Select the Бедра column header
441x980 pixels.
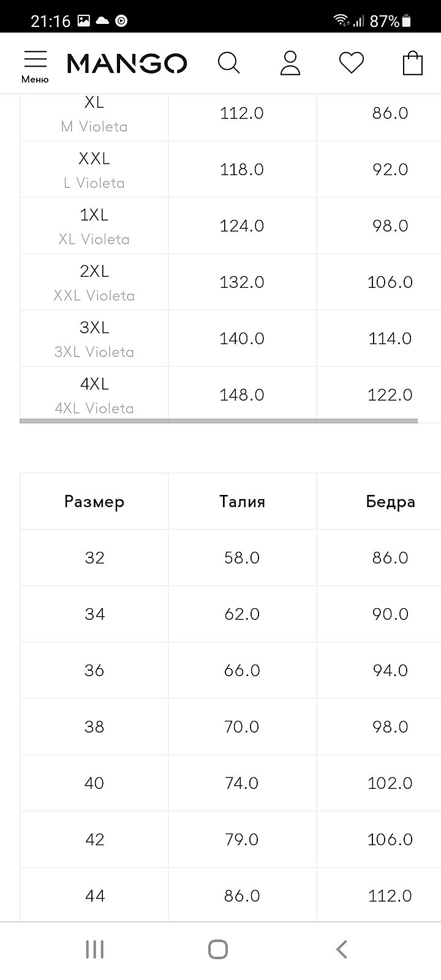click(x=390, y=502)
